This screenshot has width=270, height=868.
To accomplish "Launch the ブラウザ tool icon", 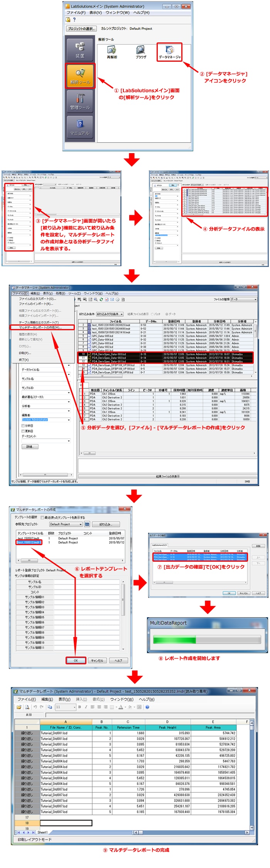I will pos(141,52).
